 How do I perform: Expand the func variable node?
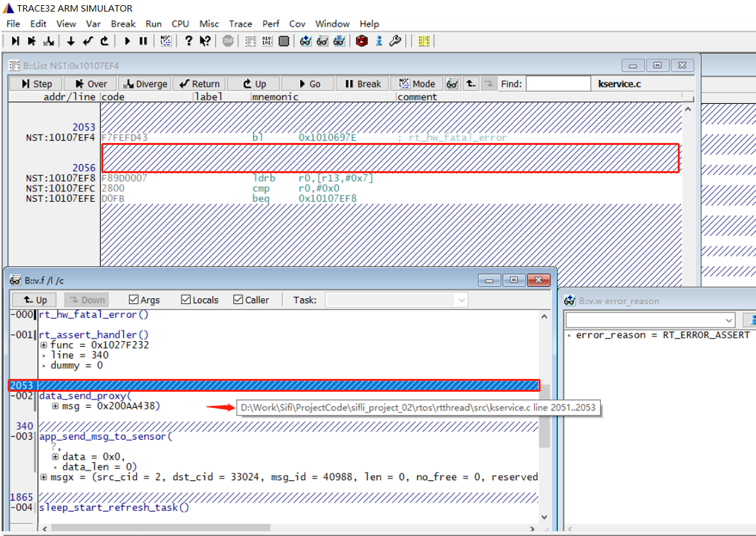(x=44, y=345)
